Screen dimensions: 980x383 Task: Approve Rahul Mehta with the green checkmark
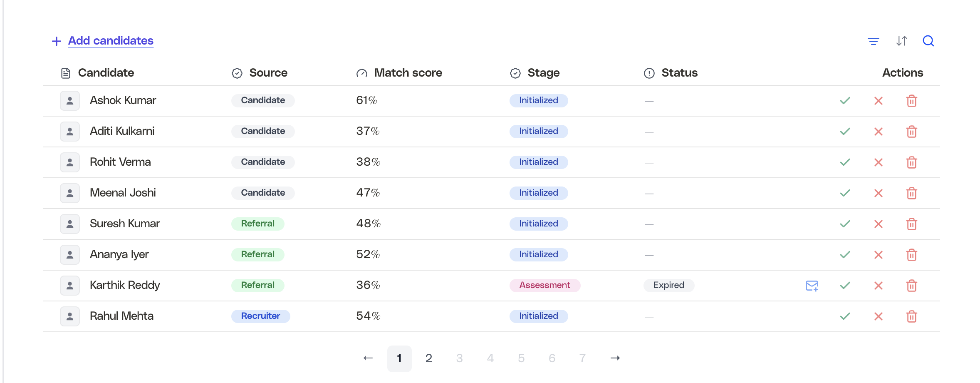(844, 316)
